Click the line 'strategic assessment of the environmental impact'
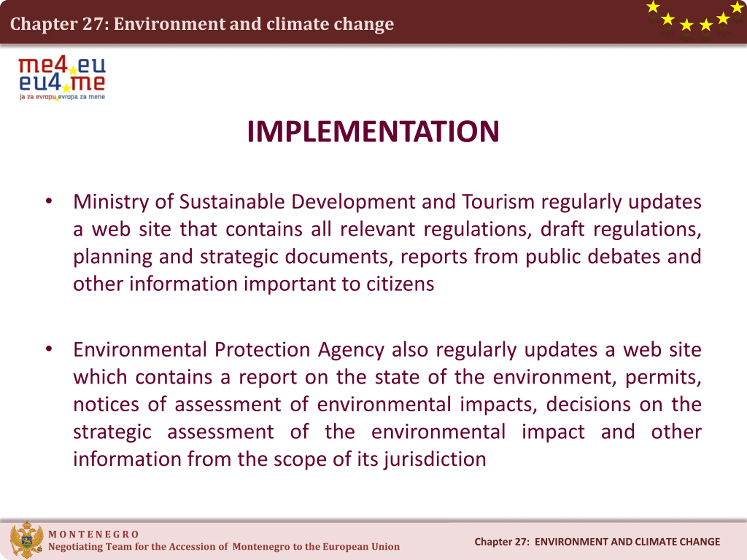747x560 pixels. pos(387,432)
